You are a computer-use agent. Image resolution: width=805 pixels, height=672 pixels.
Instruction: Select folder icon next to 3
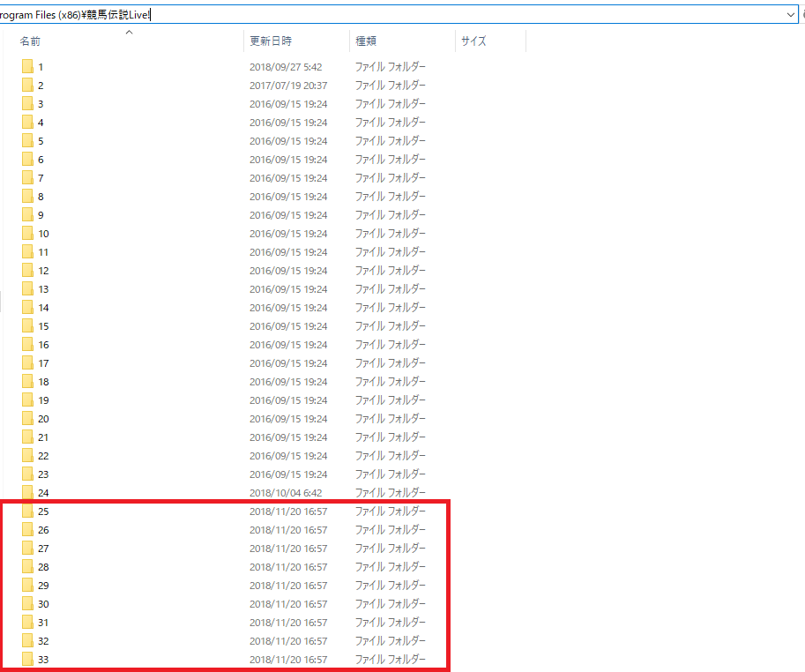tap(27, 104)
